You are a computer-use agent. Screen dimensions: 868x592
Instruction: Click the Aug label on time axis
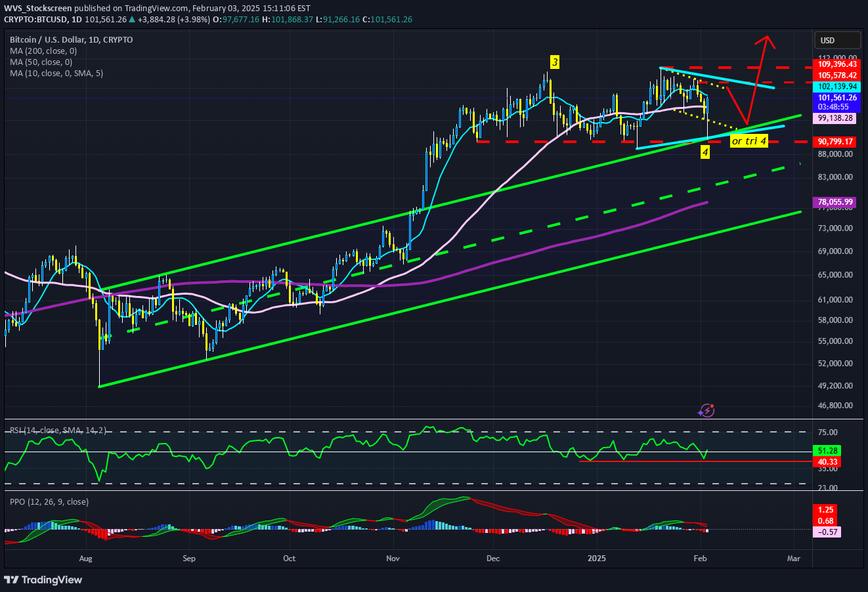tap(86, 559)
